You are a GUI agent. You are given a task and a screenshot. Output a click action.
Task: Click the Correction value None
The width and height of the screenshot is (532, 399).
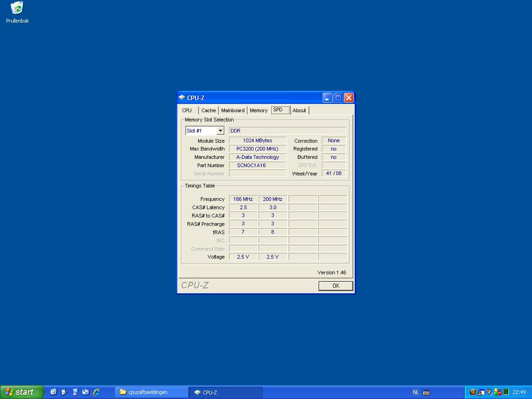pyautogui.click(x=334, y=140)
